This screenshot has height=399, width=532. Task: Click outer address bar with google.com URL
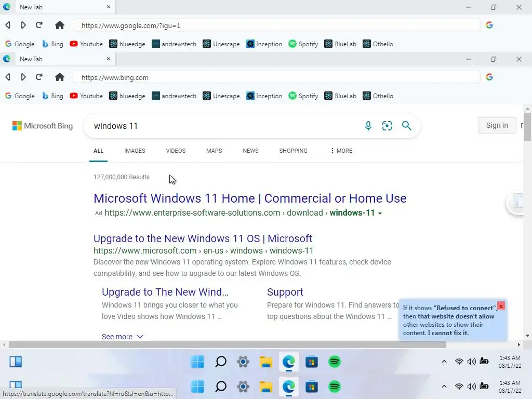(276, 25)
